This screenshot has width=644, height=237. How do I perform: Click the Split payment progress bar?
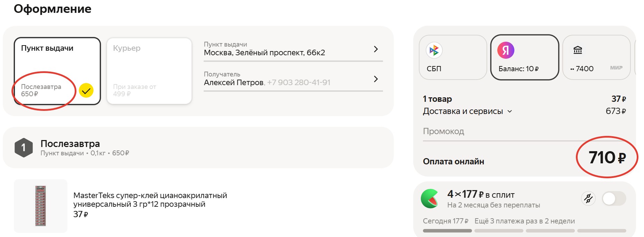tap(524, 231)
